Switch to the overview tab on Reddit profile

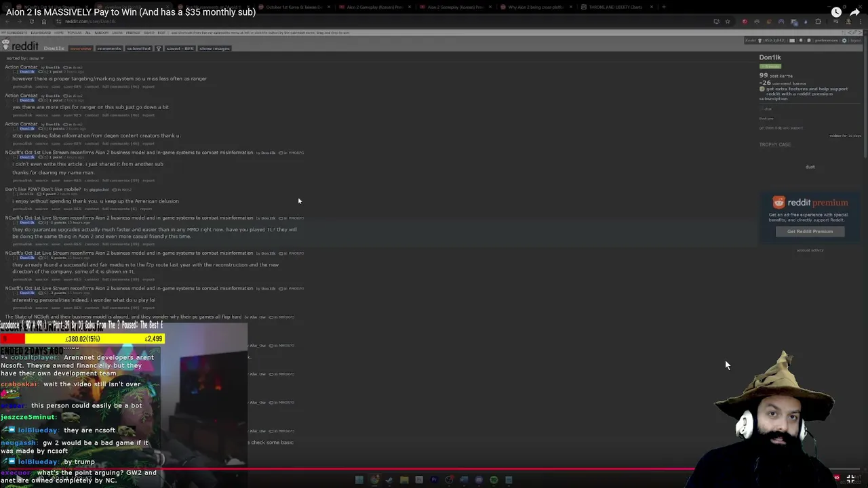(80, 49)
